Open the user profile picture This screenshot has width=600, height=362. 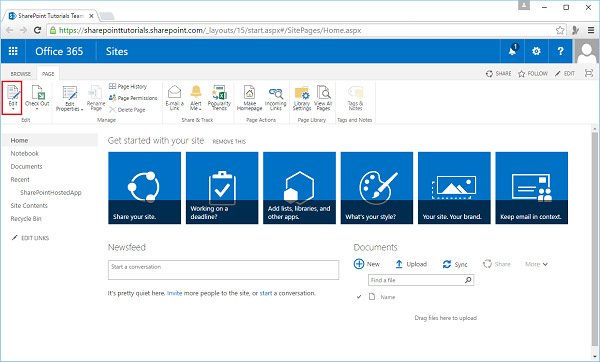coord(586,51)
